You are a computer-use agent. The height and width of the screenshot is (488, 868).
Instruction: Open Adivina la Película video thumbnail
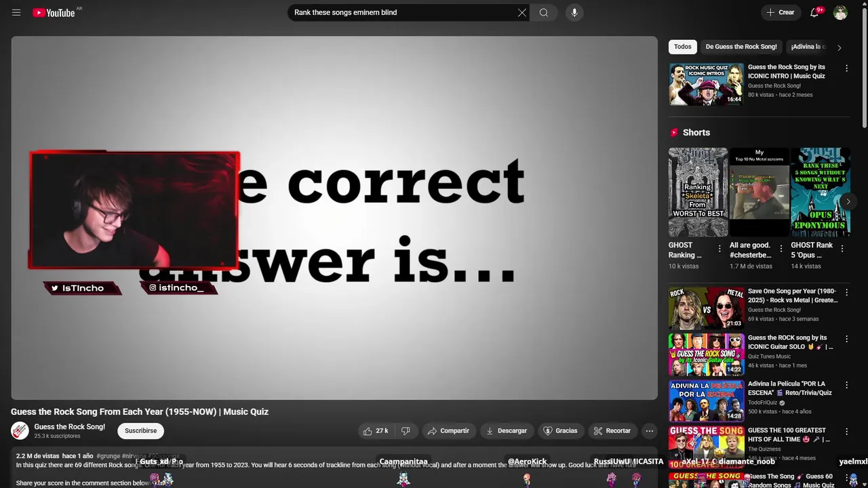(706, 401)
